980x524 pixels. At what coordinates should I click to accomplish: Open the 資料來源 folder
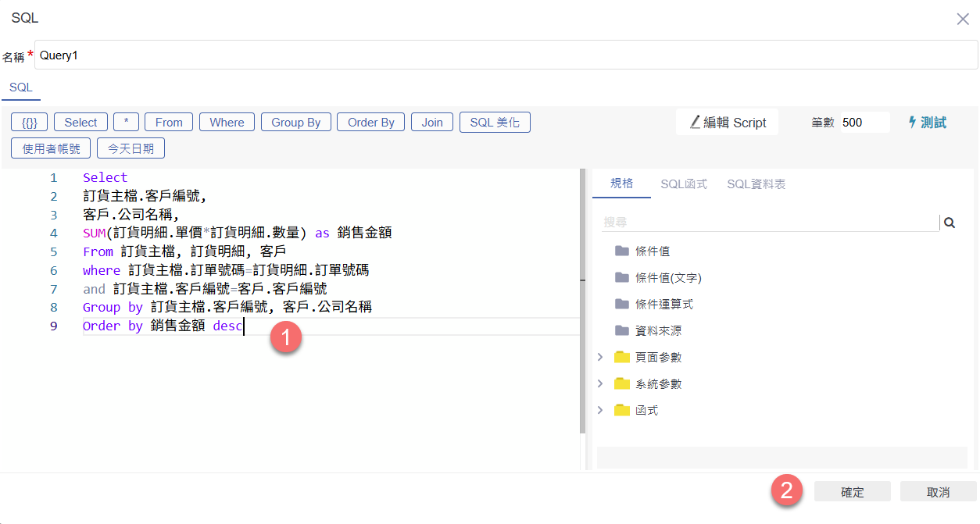coord(657,331)
